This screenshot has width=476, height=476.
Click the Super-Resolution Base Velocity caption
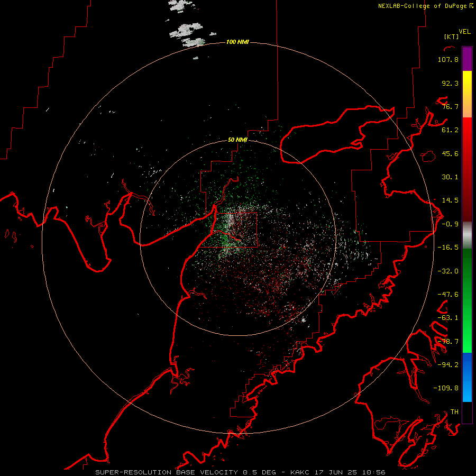point(241,472)
